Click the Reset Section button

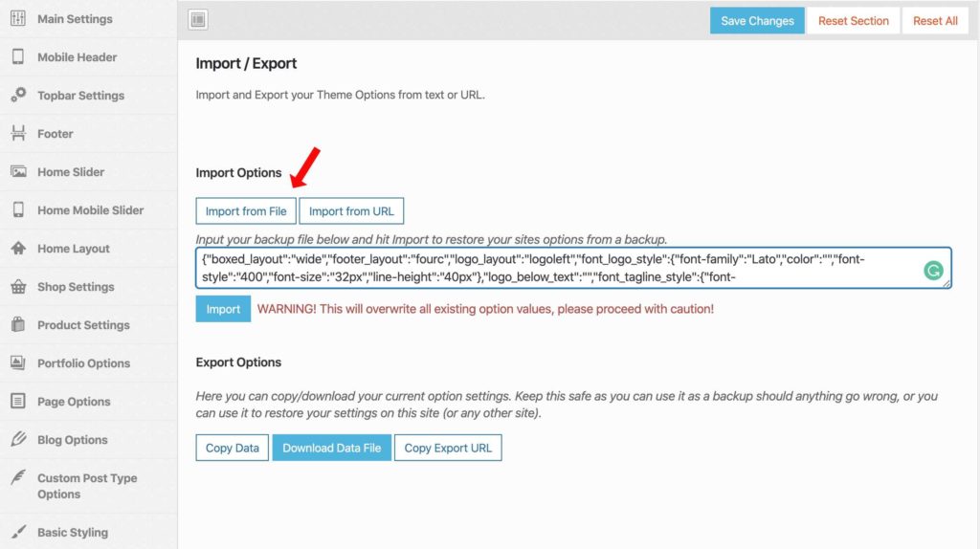(x=853, y=21)
